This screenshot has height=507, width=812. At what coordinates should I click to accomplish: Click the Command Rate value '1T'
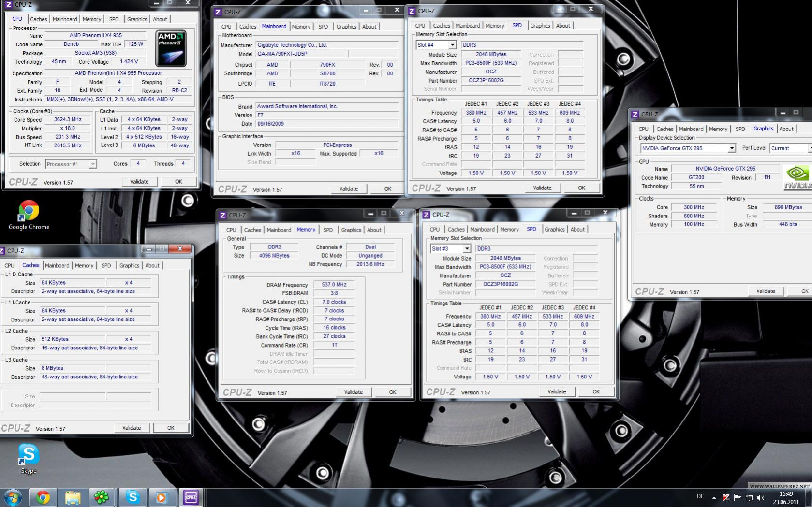point(334,345)
